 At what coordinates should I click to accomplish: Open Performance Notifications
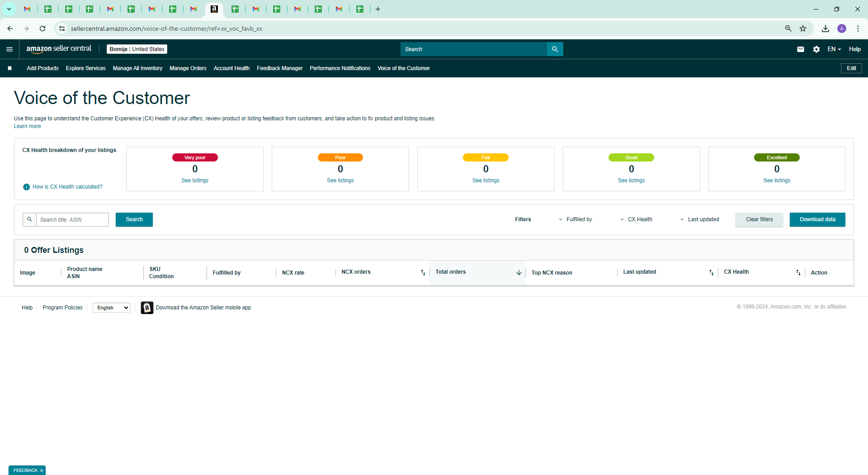click(x=340, y=68)
